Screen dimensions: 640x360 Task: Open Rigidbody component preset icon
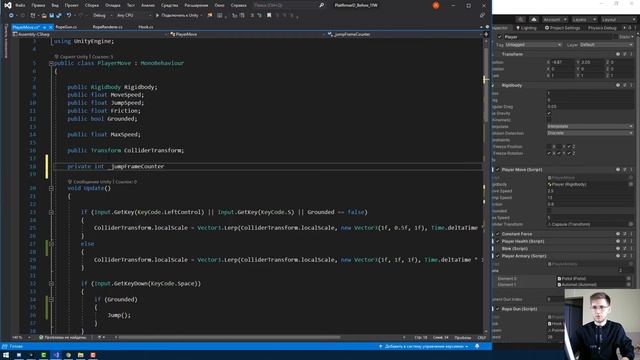click(x=625, y=85)
